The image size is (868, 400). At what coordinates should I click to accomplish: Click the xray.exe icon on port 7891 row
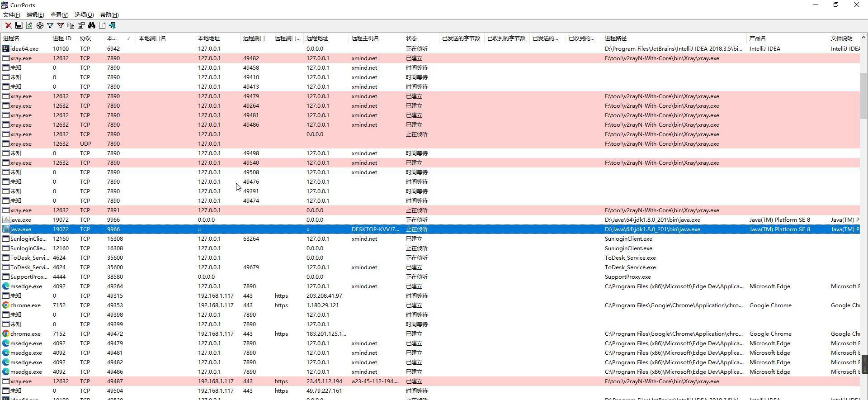click(x=6, y=210)
